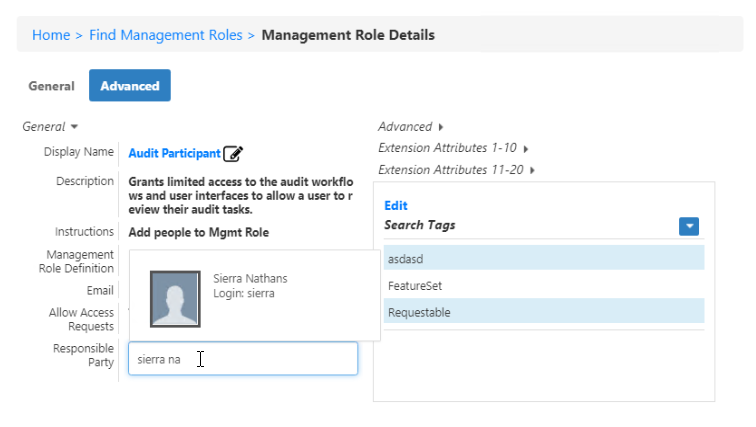Click the Edit link above Search Tags
The image size is (756, 427).
[396, 205]
